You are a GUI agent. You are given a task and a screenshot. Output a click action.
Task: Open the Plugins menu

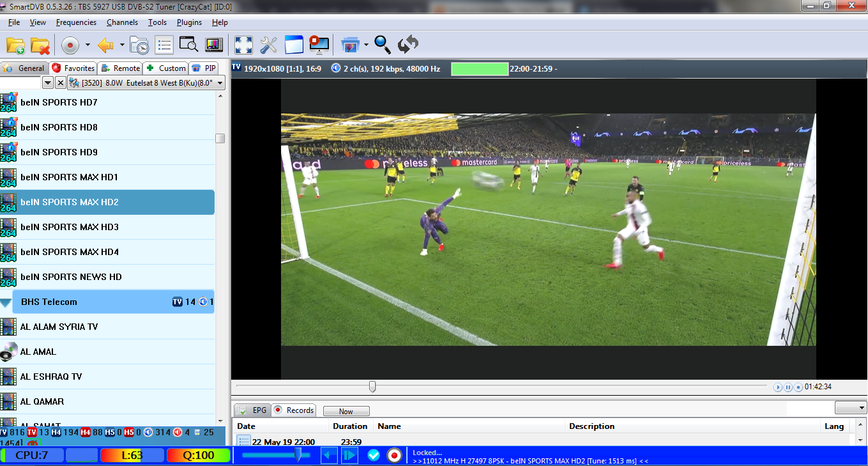pos(189,22)
